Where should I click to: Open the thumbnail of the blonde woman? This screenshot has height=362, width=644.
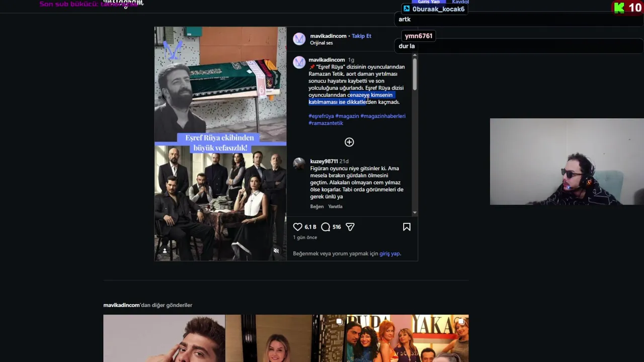(285, 338)
